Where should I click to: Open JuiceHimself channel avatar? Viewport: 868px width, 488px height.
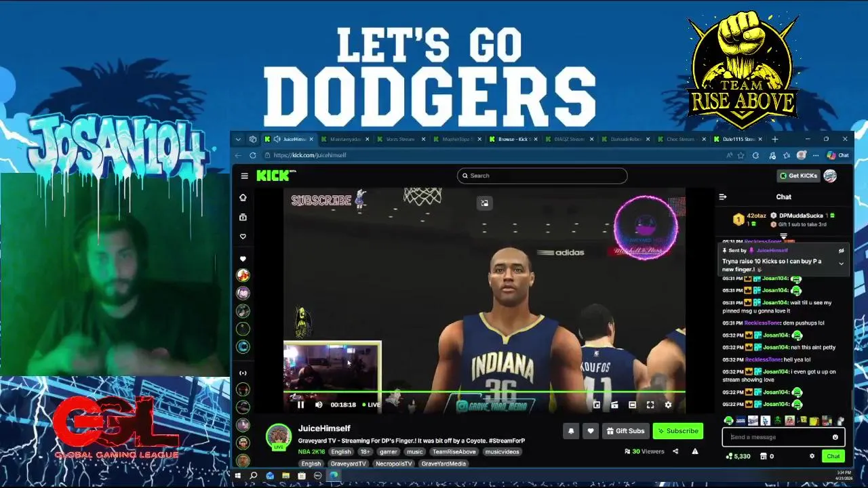tap(279, 436)
